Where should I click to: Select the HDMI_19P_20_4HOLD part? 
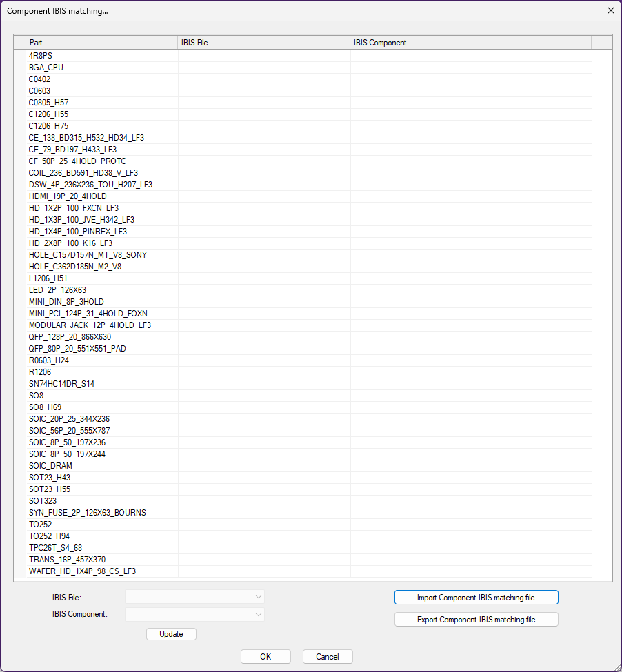(x=68, y=196)
